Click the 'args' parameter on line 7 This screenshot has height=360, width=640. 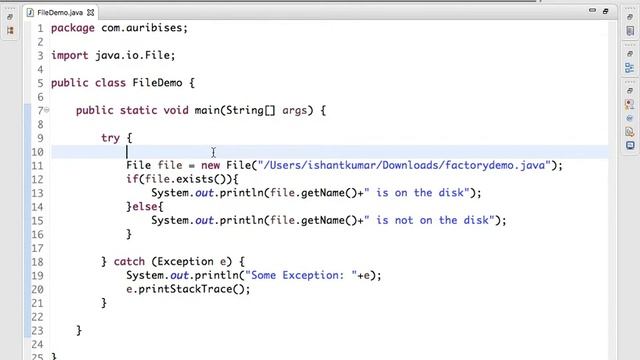pos(294,111)
